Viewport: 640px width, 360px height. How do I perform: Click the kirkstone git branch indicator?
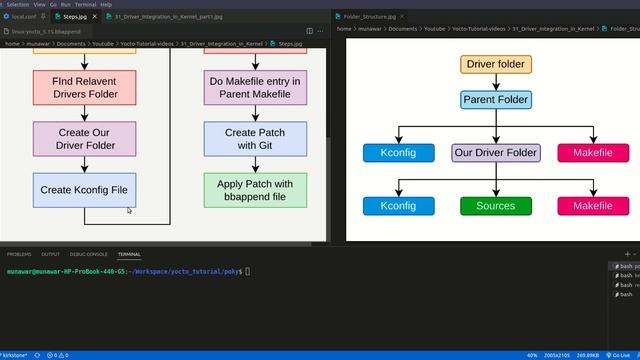pyautogui.click(x=14, y=356)
